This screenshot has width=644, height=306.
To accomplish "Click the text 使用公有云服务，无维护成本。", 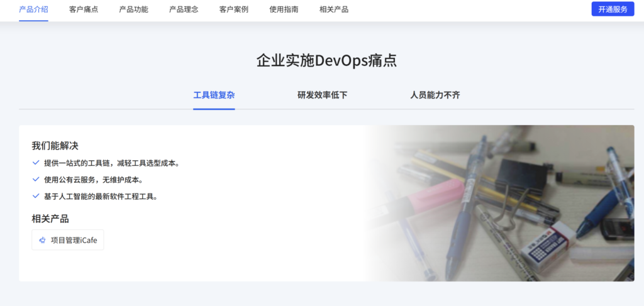I will coord(95,180).
